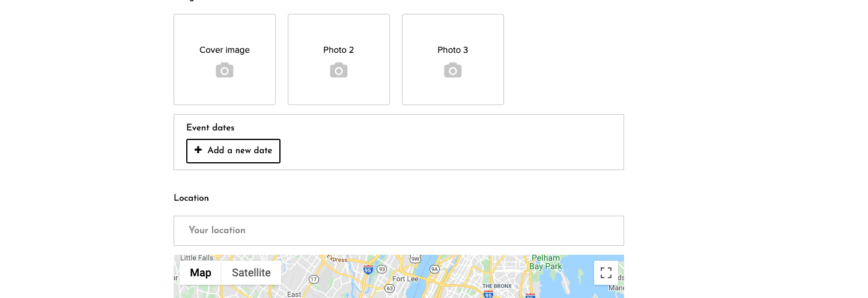
Task: Add a new date to the event
Action: coord(233,151)
